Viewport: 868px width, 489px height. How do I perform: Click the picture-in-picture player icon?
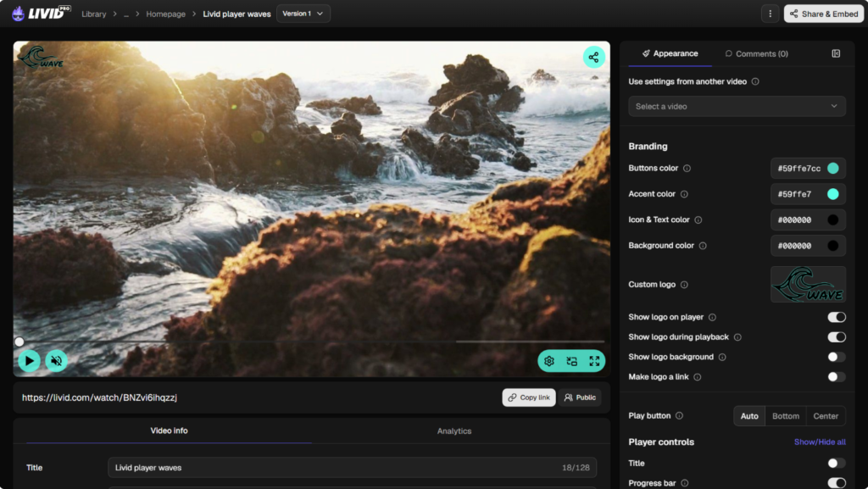(x=572, y=361)
